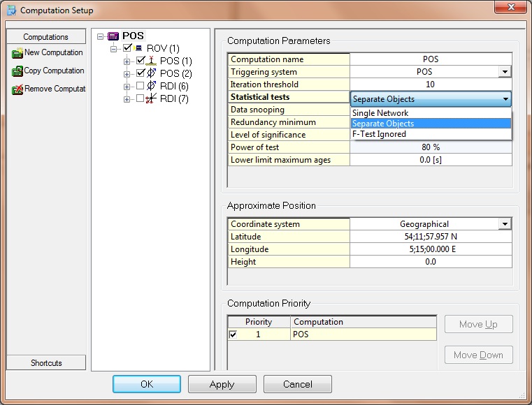This screenshot has height=405, width=532.
Task: Select the Data snooping row label
Action: [x=289, y=110]
